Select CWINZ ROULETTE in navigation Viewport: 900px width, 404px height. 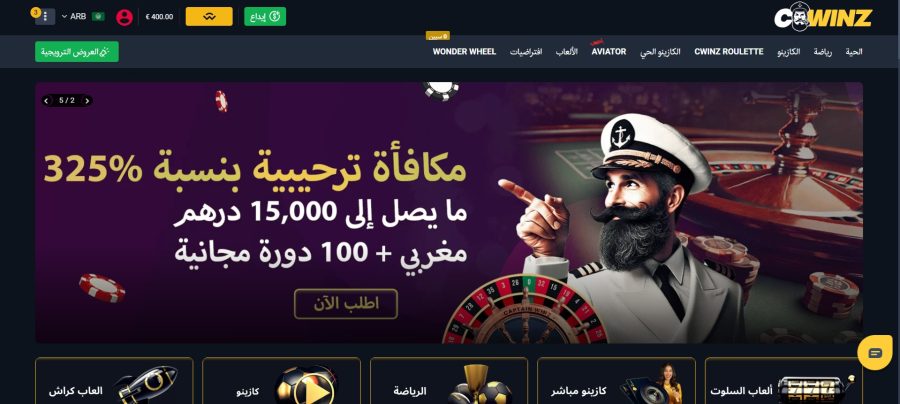(x=729, y=52)
